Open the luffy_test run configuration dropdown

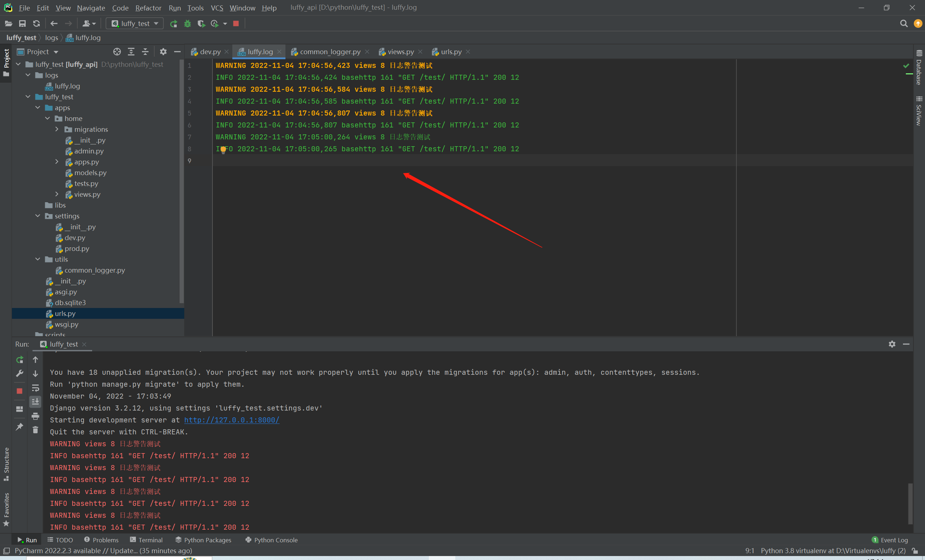coord(135,23)
